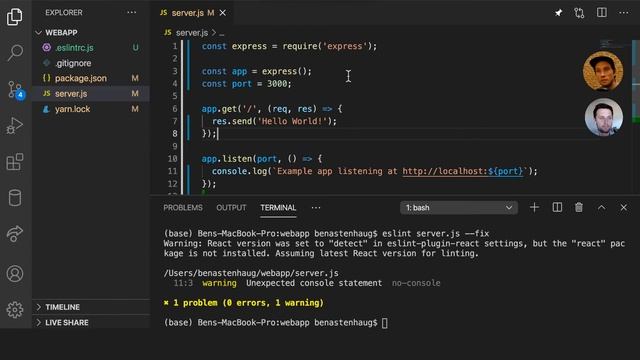The width and height of the screenshot is (640, 360).
Task: Open the Search view in activity bar
Action: tap(15, 53)
